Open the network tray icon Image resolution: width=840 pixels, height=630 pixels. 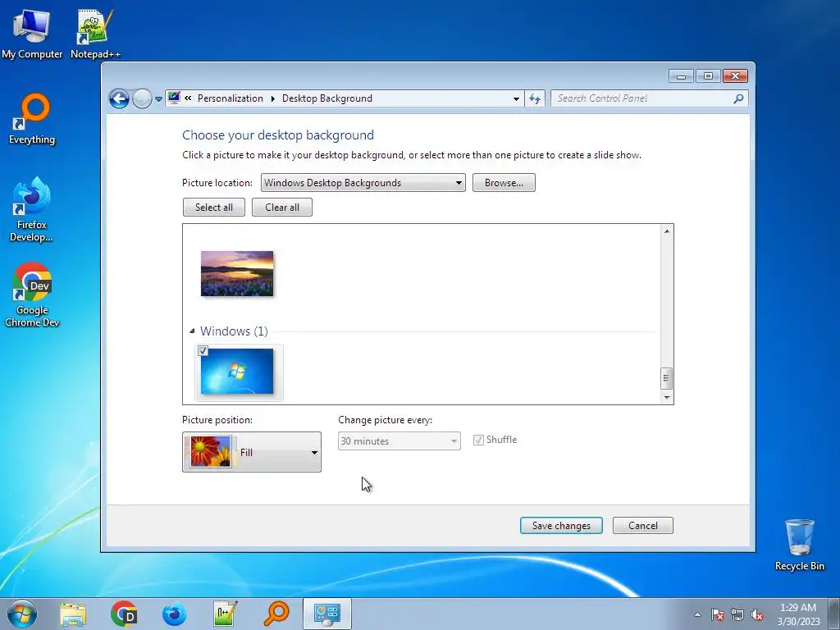737,614
